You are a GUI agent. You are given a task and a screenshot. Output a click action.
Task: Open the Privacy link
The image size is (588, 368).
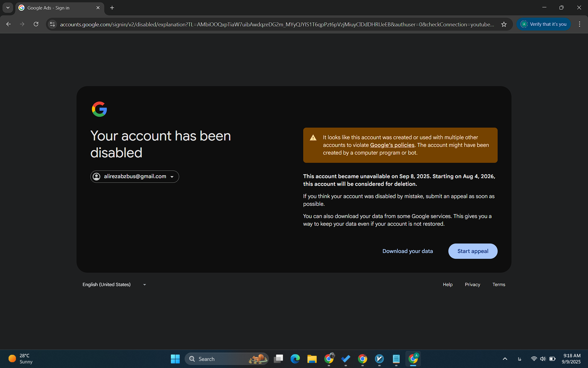click(473, 285)
